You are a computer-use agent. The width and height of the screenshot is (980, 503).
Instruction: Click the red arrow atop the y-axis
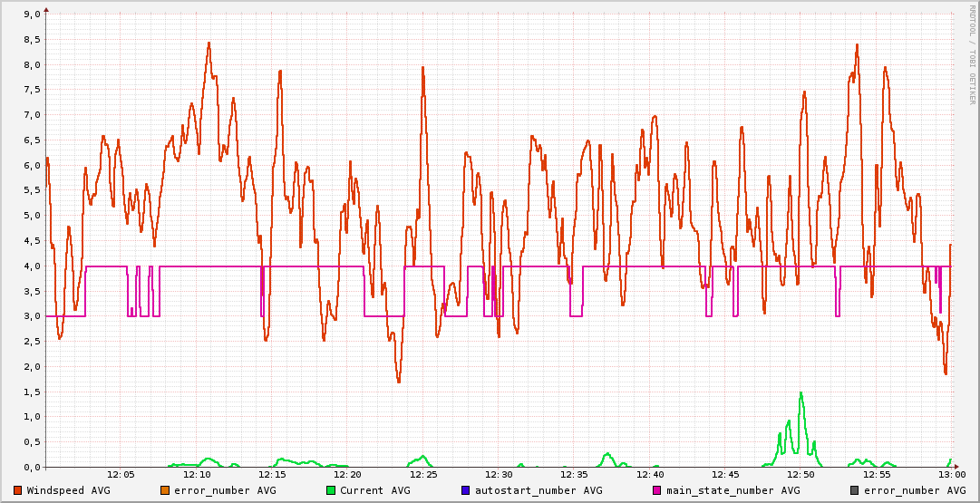[x=46, y=9]
